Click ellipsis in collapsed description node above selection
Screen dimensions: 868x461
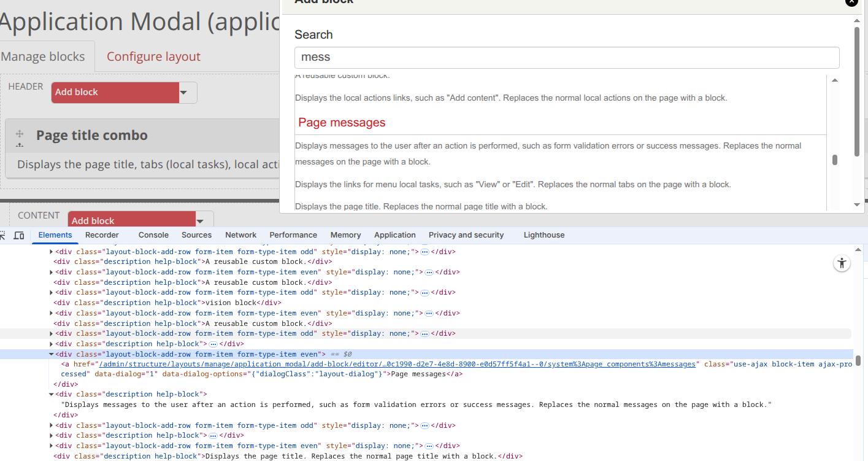(x=213, y=344)
